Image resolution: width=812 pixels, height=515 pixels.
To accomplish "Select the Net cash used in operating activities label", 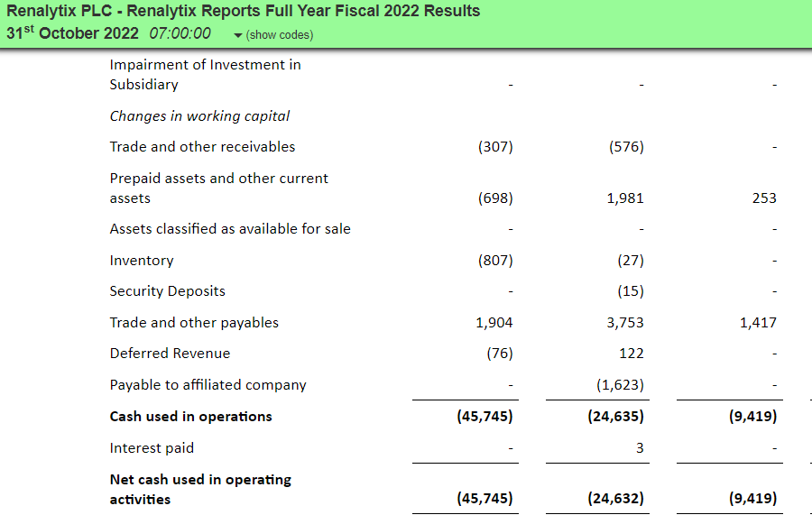I will [200, 489].
